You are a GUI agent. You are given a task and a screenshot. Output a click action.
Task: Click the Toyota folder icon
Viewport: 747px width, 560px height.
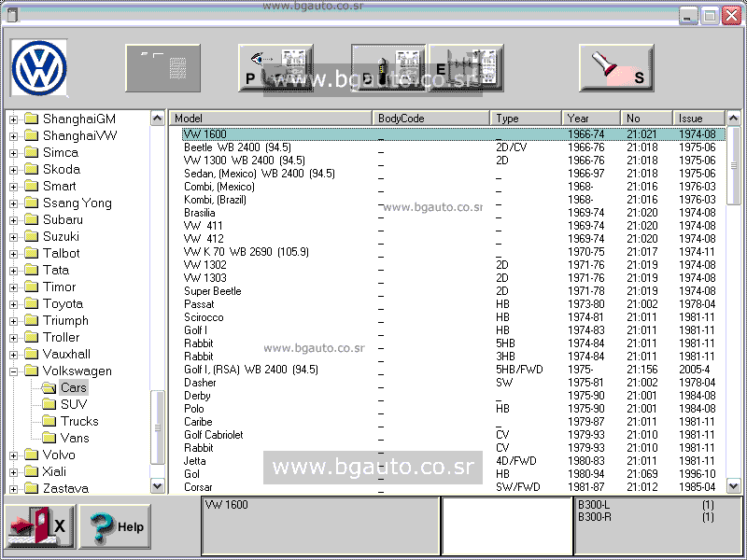32,303
